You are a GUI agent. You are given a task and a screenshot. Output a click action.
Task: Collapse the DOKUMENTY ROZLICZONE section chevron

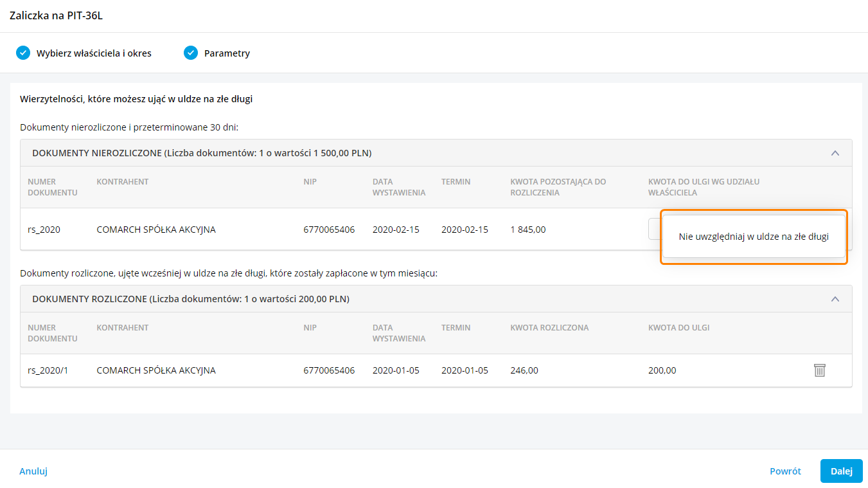[x=835, y=299]
